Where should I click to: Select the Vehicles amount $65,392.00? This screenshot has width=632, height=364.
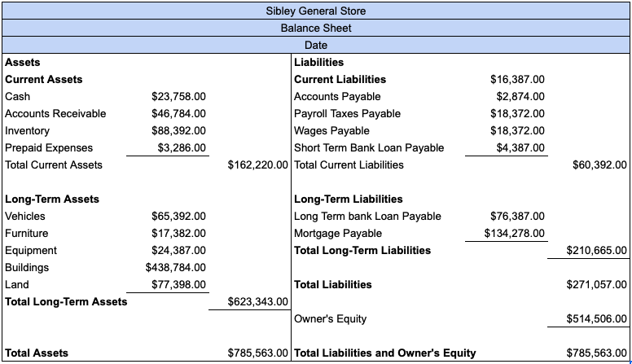click(178, 216)
